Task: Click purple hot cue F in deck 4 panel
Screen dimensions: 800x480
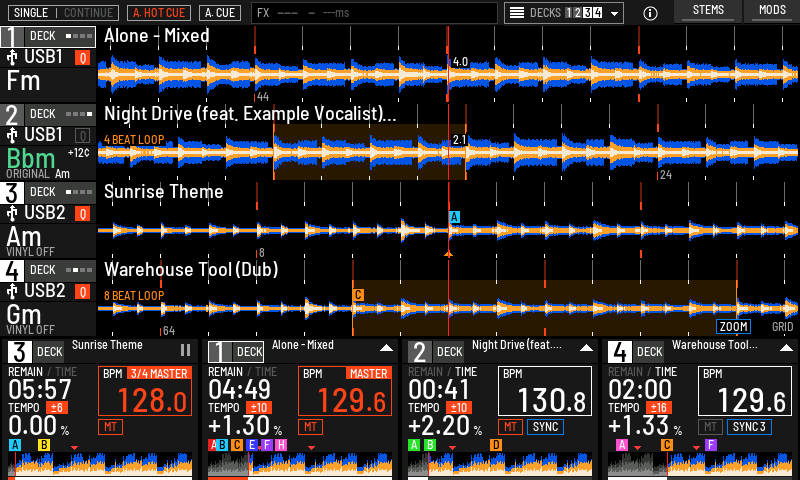Action: (x=711, y=445)
